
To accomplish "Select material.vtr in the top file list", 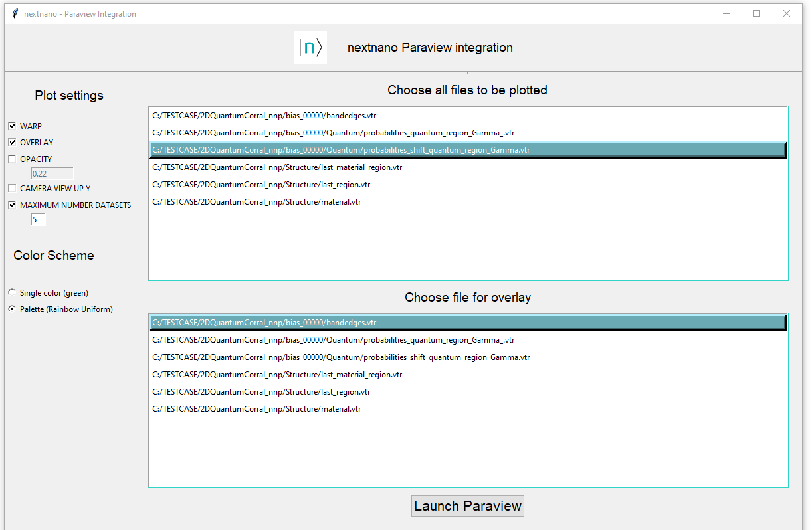I will (x=257, y=201).
